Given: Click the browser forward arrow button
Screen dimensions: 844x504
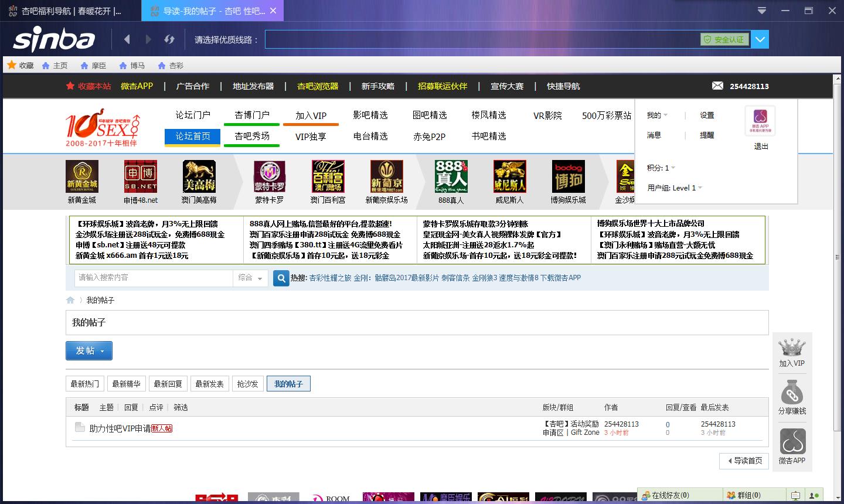Looking at the screenshot, I should pos(148,39).
